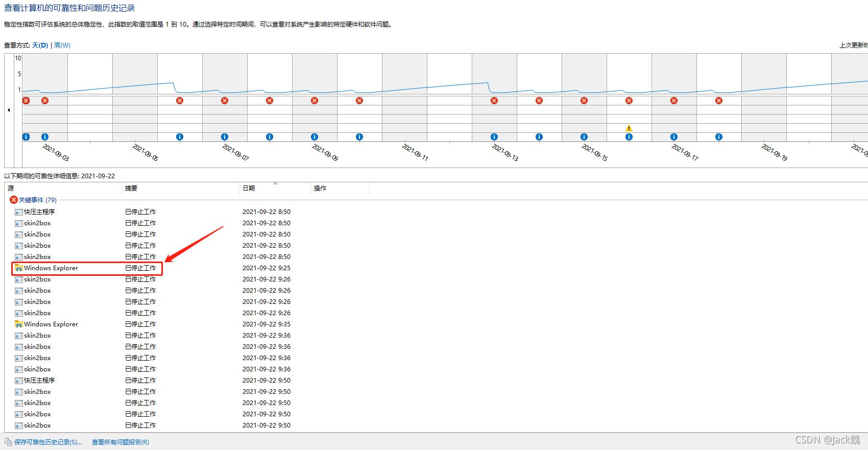Switch view to 周(W)
868x450 pixels.
[x=62, y=45]
